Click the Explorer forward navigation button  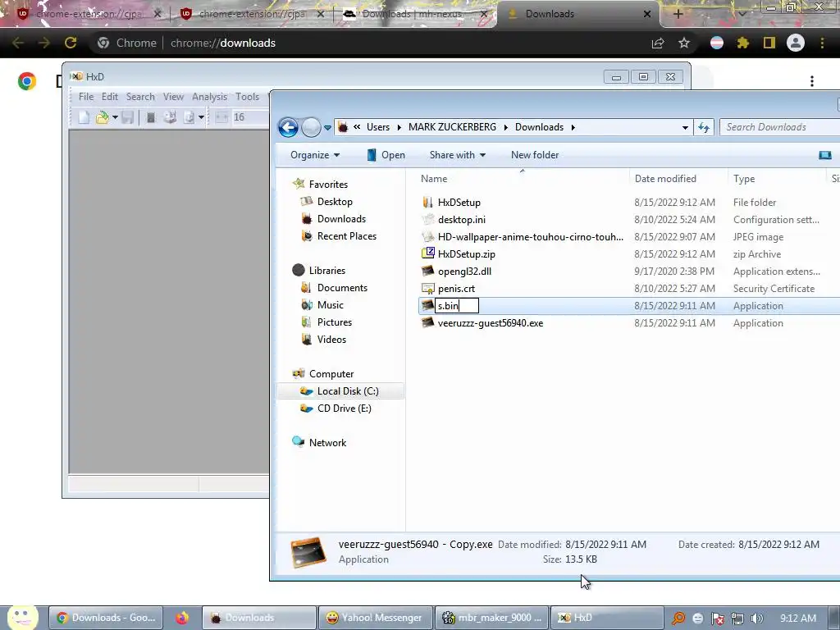tap(311, 127)
